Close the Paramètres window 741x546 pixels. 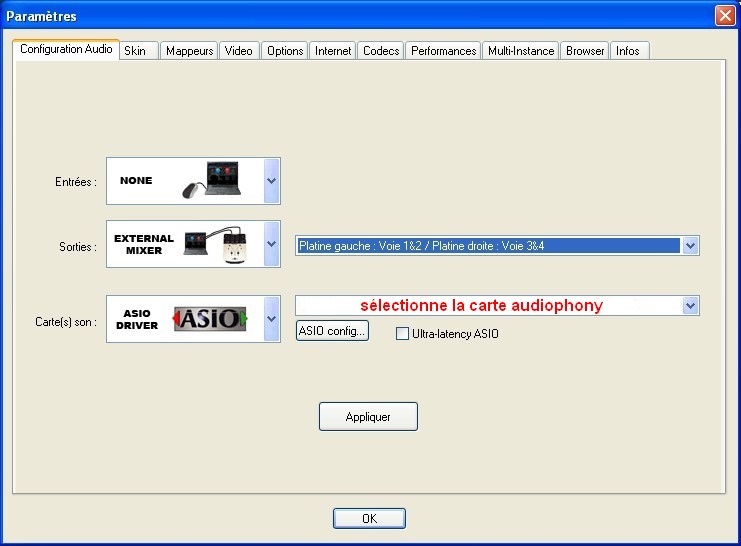point(725,15)
